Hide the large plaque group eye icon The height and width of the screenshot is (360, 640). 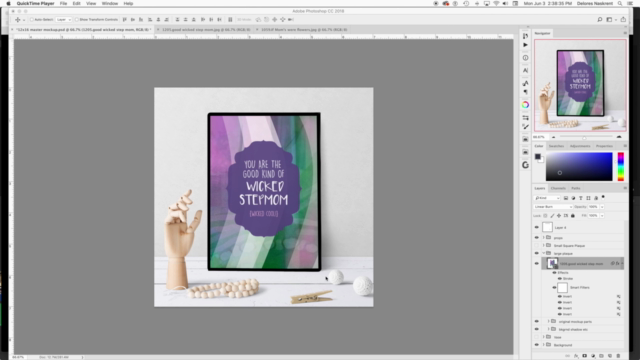[x=537, y=253]
